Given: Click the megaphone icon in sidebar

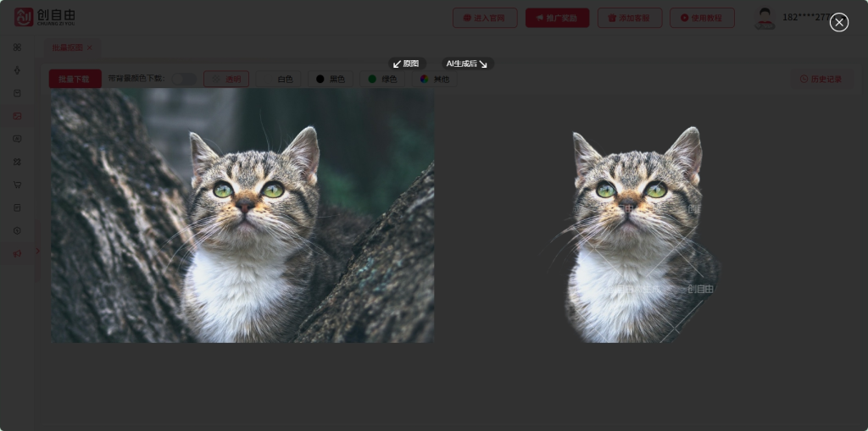Looking at the screenshot, I should coord(17,253).
